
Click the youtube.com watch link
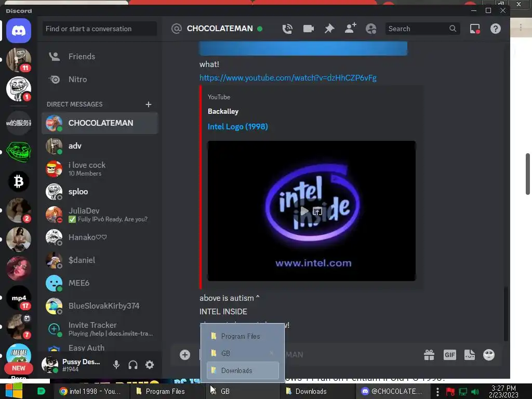(x=288, y=78)
